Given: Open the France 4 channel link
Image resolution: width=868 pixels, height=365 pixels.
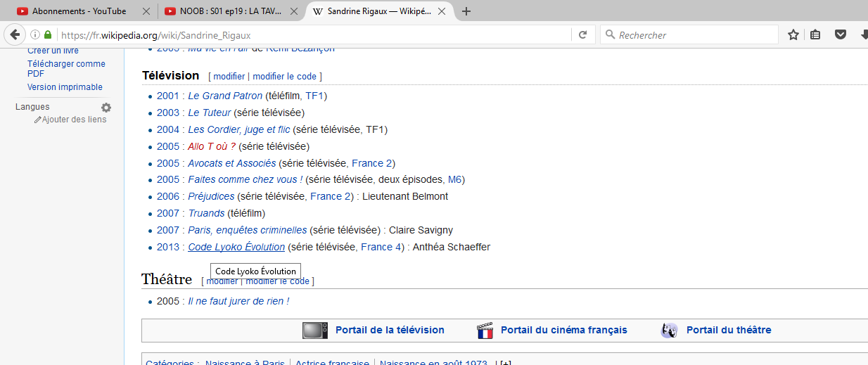Looking at the screenshot, I should tap(381, 247).
